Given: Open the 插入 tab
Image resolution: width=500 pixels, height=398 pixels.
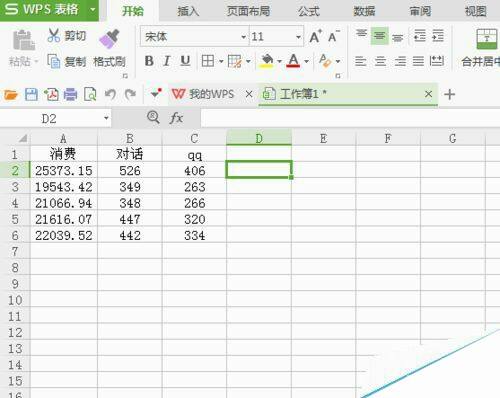Looking at the screenshot, I should pyautogui.click(x=188, y=11).
